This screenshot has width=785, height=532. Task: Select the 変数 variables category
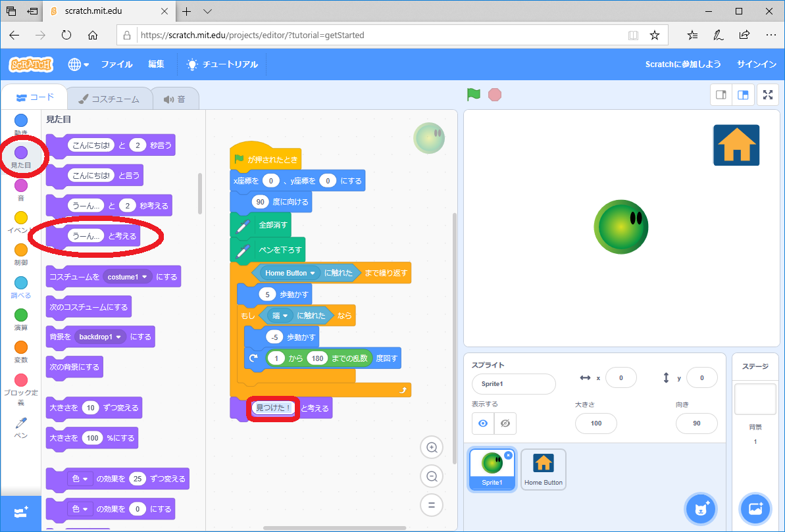click(x=21, y=352)
